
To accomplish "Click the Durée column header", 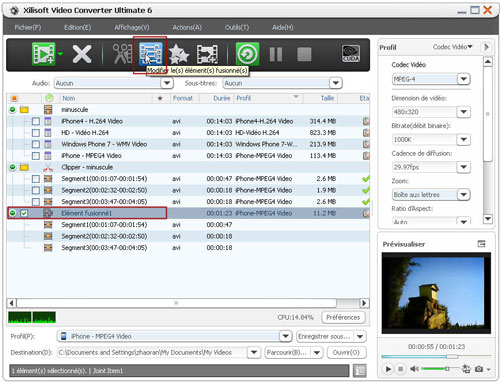I will [x=222, y=98].
